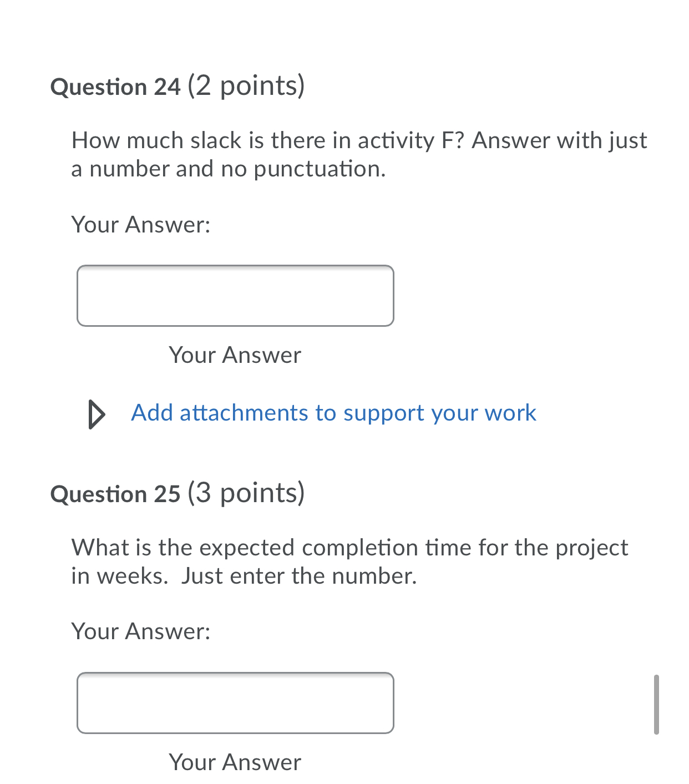Click the blue attachments hyperlink text
Screen dimensions: 689x784
[333, 413]
